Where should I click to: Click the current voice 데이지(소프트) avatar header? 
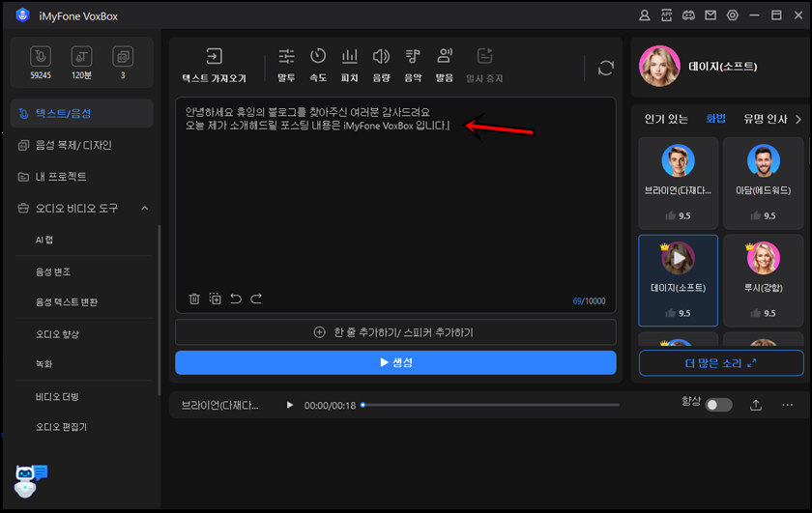[x=659, y=67]
